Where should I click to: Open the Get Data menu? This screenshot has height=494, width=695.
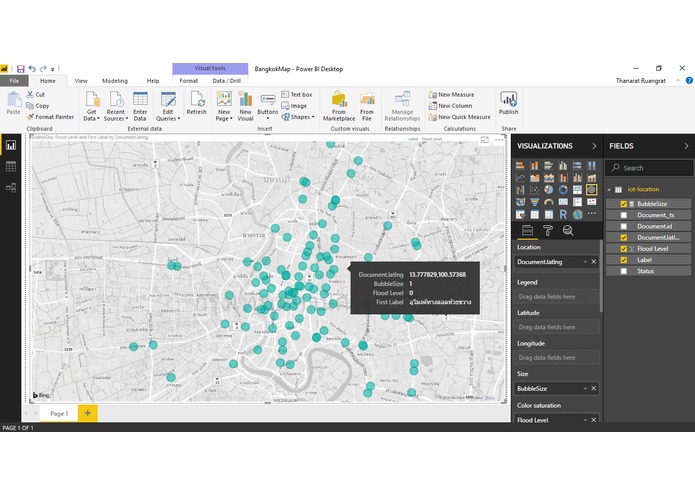[x=92, y=106]
